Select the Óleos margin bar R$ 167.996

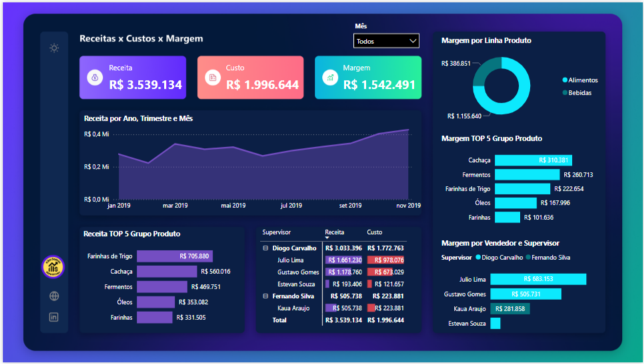pyautogui.click(x=515, y=203)
